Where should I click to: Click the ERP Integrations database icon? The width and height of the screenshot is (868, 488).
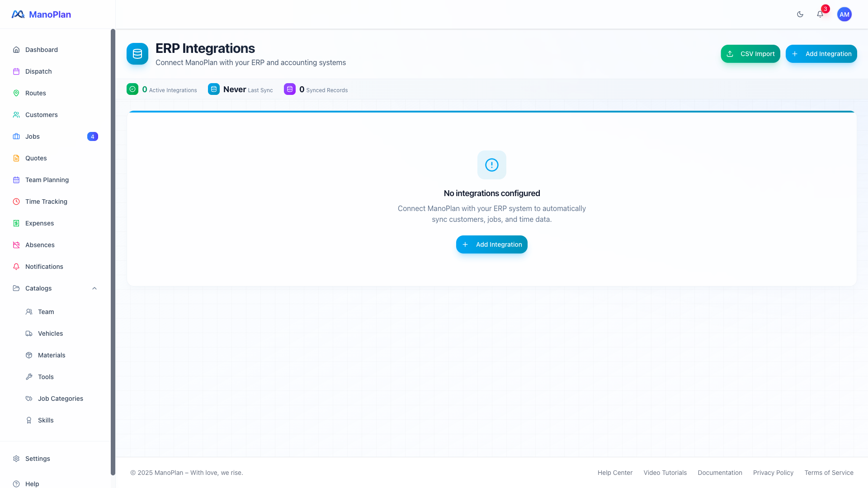tap(137, 54)
